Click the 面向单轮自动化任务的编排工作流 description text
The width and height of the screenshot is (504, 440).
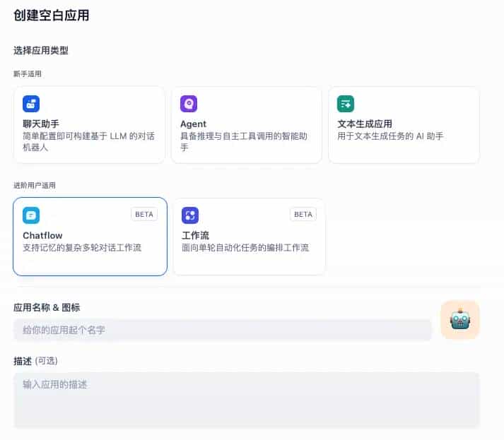point(245,248)
